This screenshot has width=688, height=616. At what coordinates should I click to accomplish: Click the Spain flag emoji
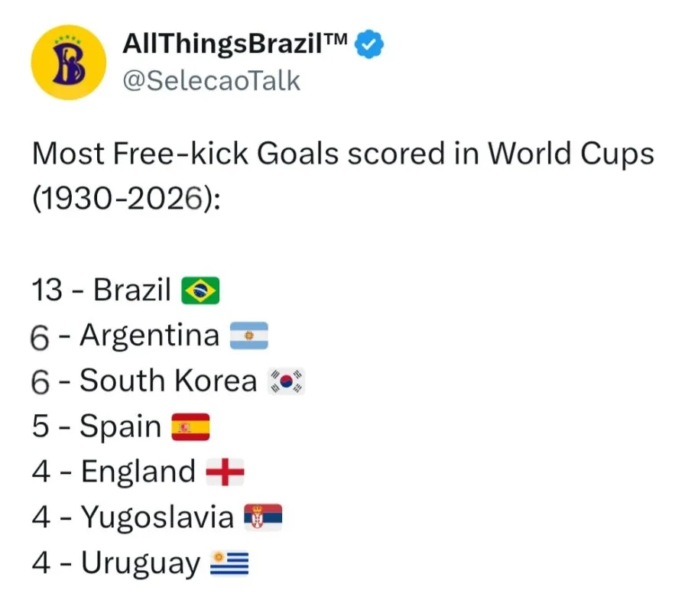point(190,426)
